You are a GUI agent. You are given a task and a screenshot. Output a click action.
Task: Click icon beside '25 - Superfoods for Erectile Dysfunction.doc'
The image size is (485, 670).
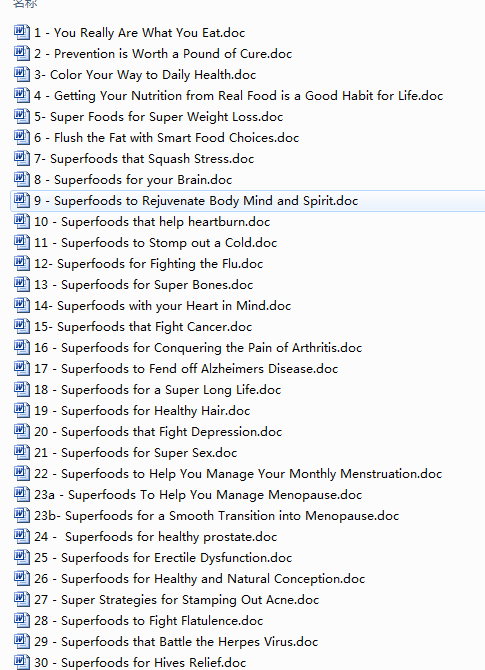[22, 557]
